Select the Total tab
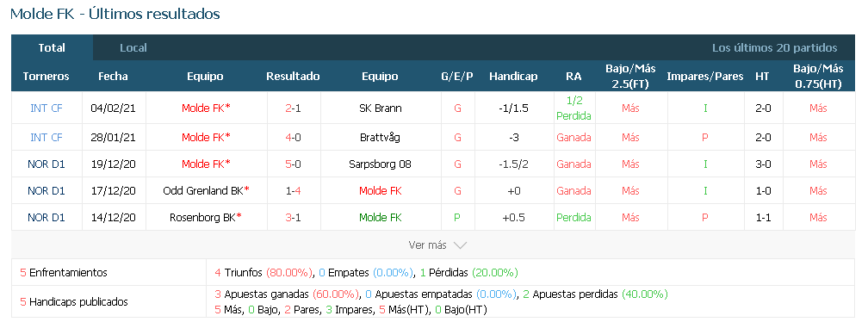The width and height of the screenshot is (868, 322). [x=52, y=48]
